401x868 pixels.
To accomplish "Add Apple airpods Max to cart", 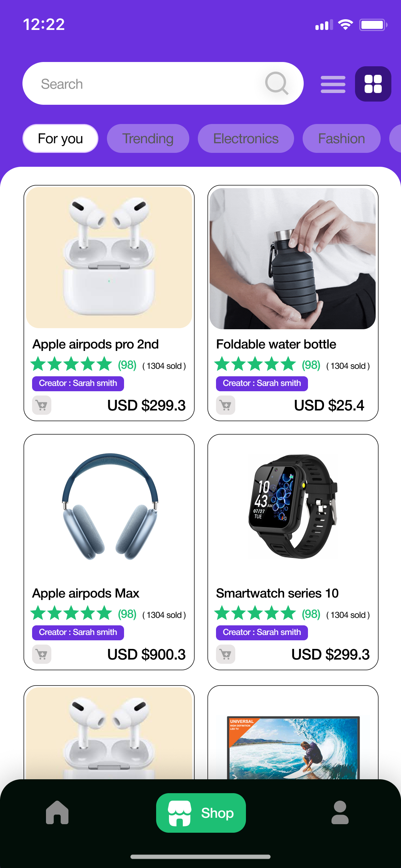I will click(42, 654).
